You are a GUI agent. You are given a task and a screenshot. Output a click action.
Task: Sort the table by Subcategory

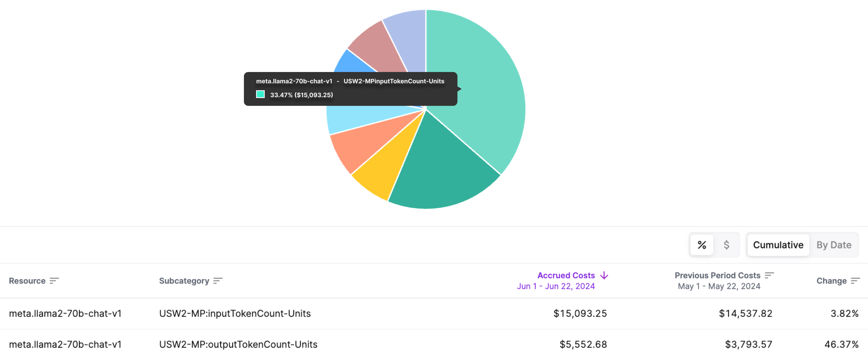click(x=218, y=281)
